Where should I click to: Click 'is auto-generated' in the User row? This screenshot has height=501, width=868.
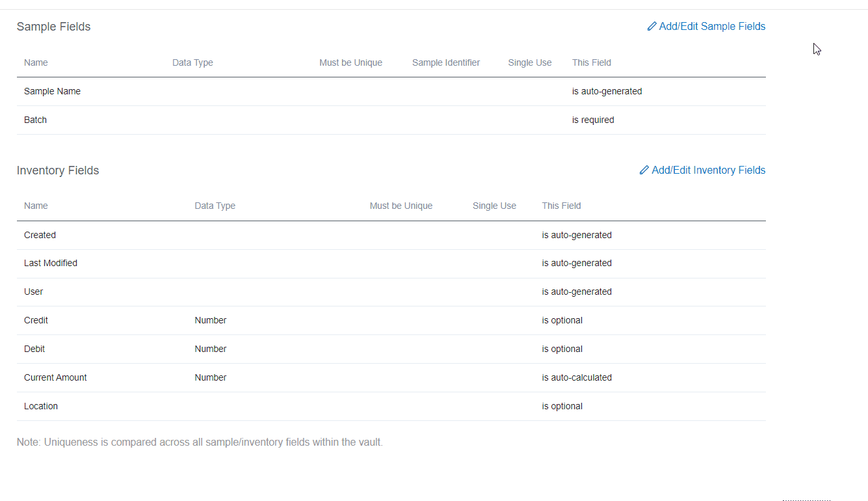point(577,291)
